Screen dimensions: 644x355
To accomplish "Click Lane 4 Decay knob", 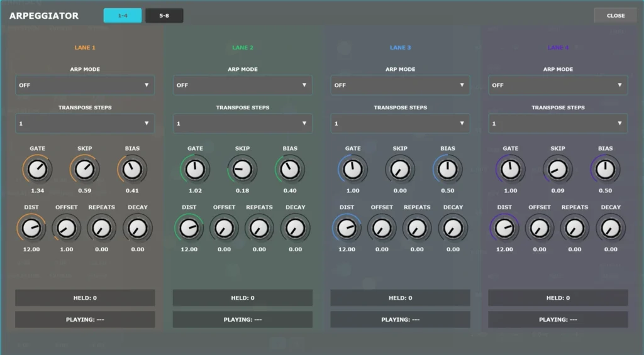I will (x=611, y=228).
